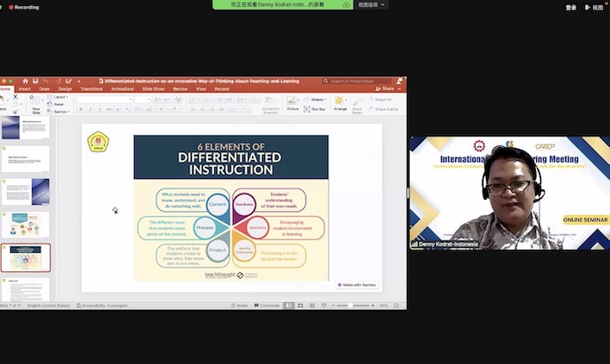Open the font size combo box
610x364 pixels.
click(142, 100)
